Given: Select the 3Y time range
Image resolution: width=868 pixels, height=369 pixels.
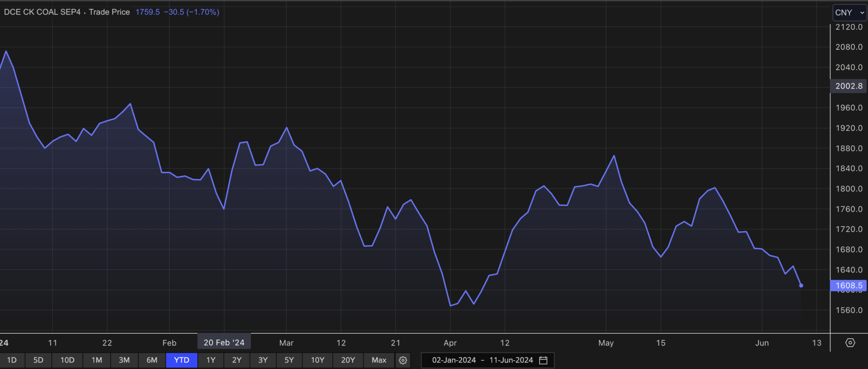Looking at the screenshot, I should coord(263,360).
